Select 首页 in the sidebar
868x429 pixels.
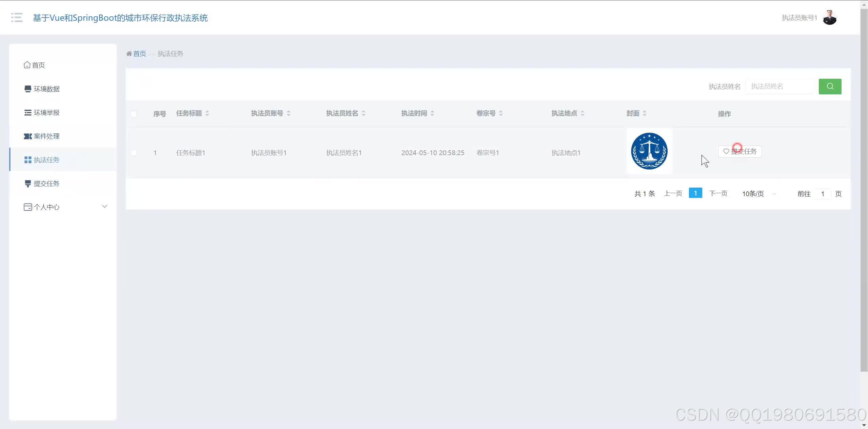coord(38,65)
